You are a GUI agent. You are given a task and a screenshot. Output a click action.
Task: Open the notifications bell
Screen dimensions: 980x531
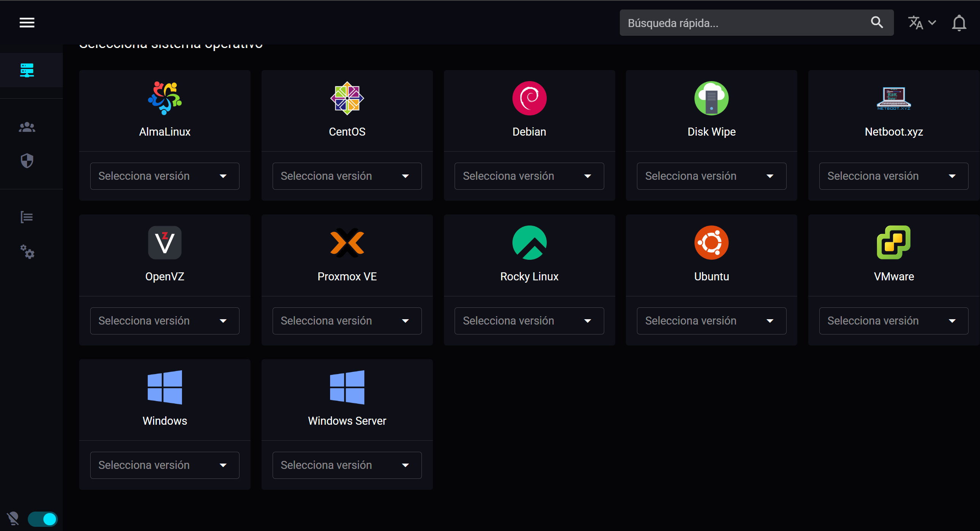pyautogui.click(x=959, y=23)
